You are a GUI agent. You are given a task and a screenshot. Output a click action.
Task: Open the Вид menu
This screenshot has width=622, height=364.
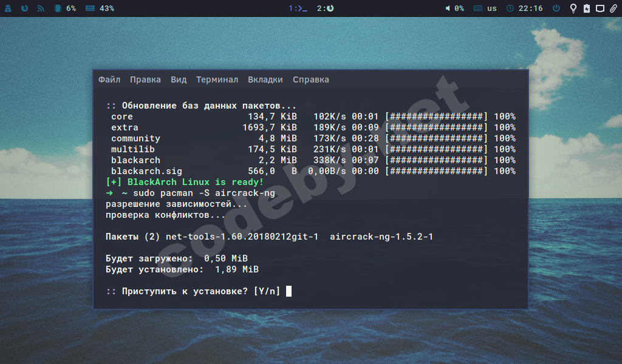click(179, 79)
